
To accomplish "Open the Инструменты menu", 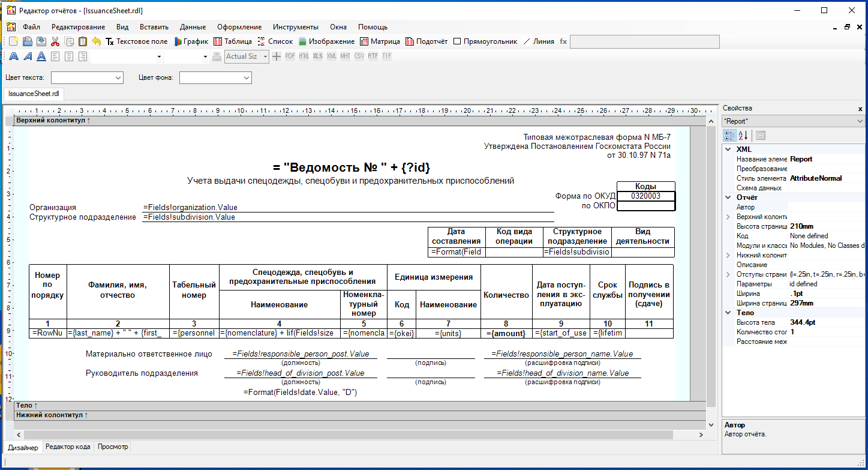I will (296, 27).
